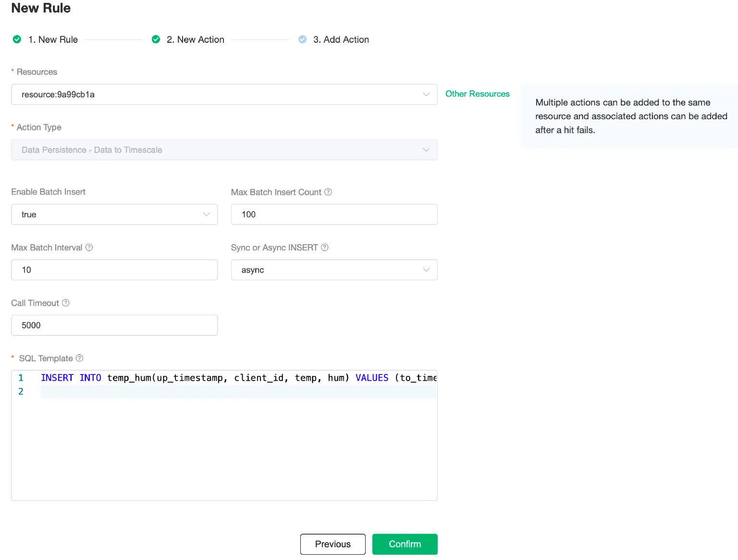Click the green checkmark for step 2

(x=156, y=39)
